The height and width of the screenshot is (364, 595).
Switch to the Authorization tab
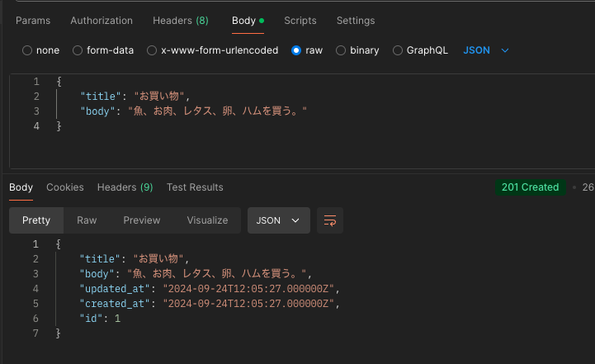click(x=102, y=21)
